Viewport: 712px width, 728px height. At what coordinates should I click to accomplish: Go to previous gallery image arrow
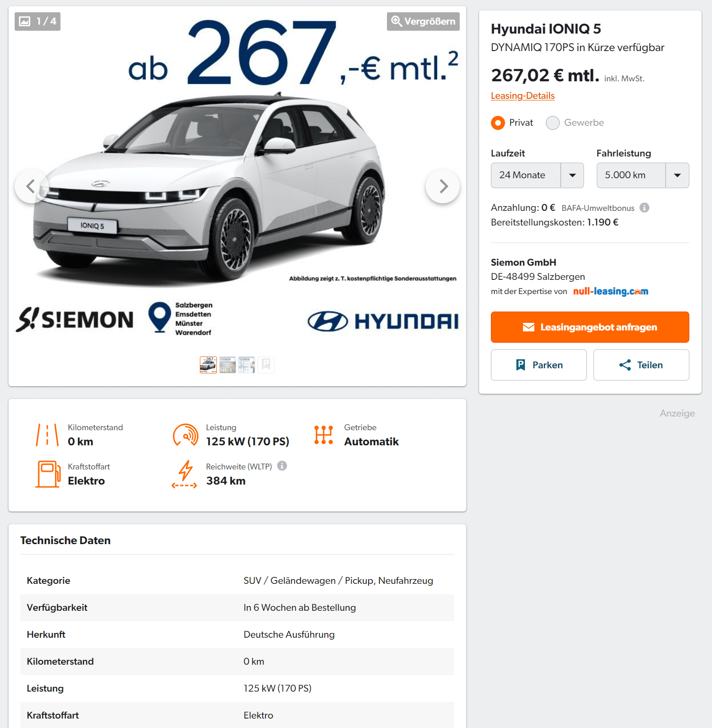(31, 186)
